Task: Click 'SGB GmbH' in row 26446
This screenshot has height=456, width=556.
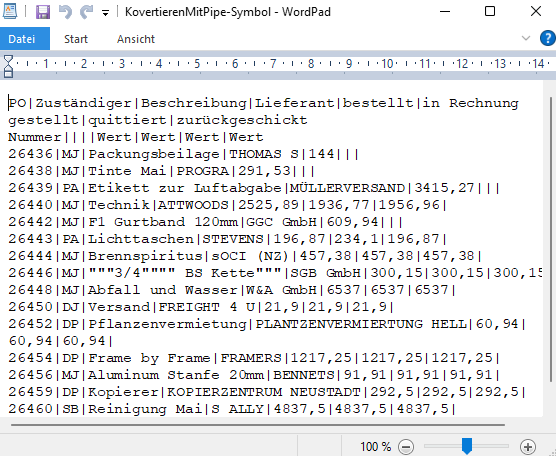Action: (326, 273)
